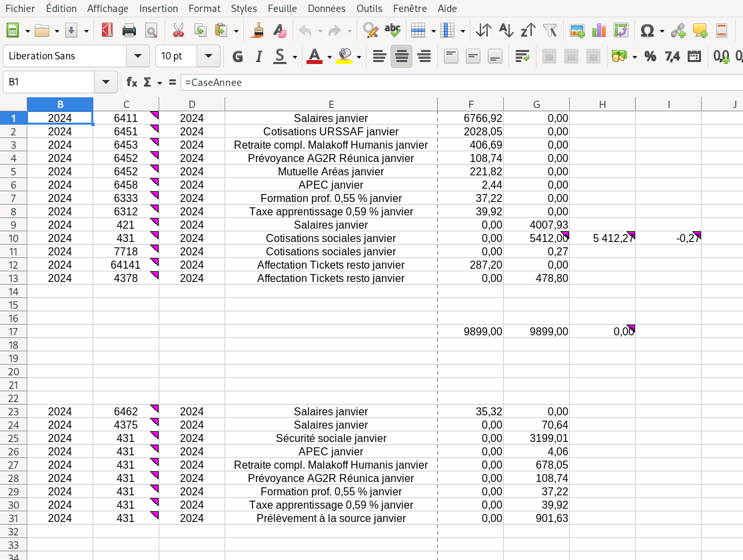
Task: Click the Print icon
Action: 129,31
